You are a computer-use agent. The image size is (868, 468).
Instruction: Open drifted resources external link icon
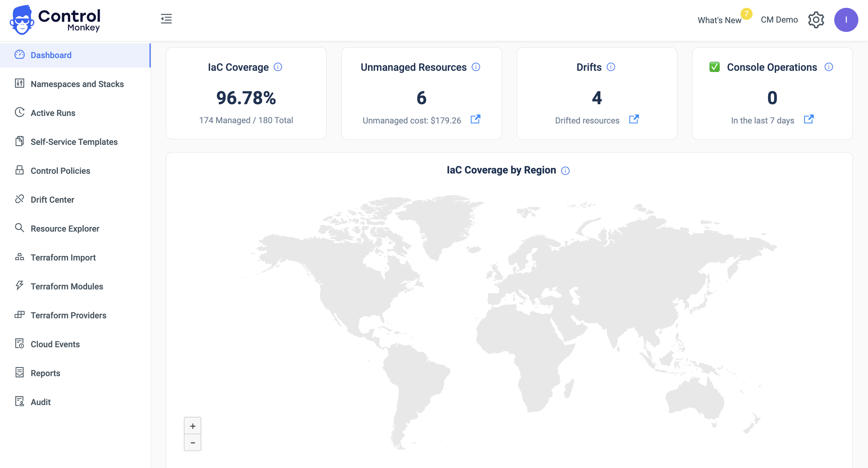634,119
